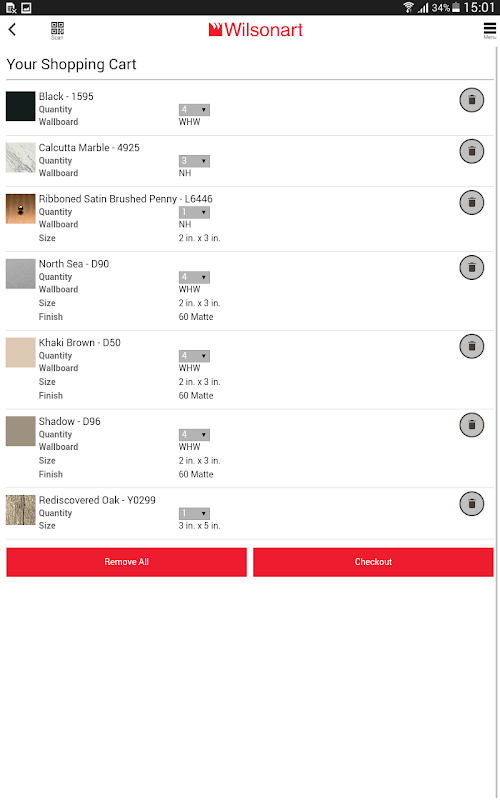
Task: Open Rediscovered Oak quantity dropdown
Action: (194, 514)
